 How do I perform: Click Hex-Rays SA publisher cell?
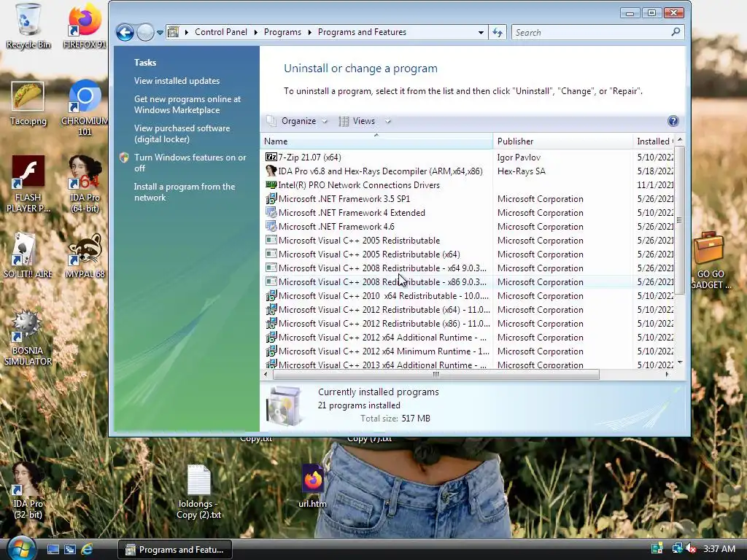pos(521,171)
